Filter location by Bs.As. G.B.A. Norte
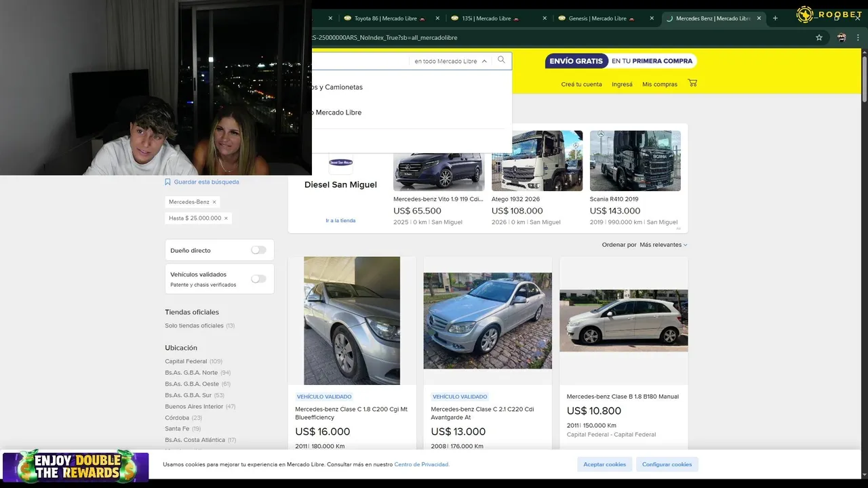 [x=197, y=373]
